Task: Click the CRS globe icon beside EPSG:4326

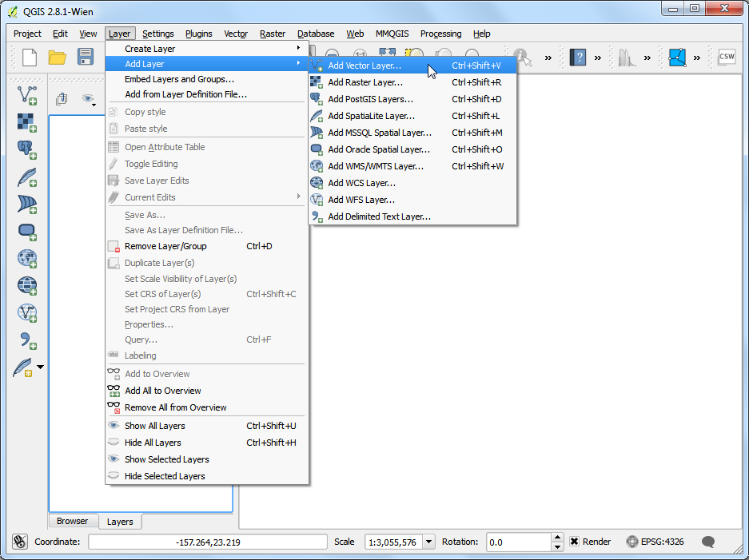Action: click(x=632, y=542)
